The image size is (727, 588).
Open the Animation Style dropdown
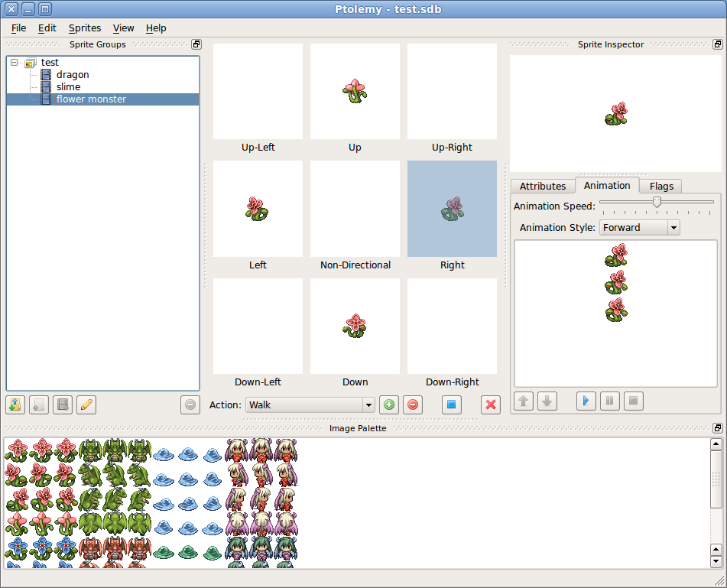pyautogui.click(x=639, y=227)
